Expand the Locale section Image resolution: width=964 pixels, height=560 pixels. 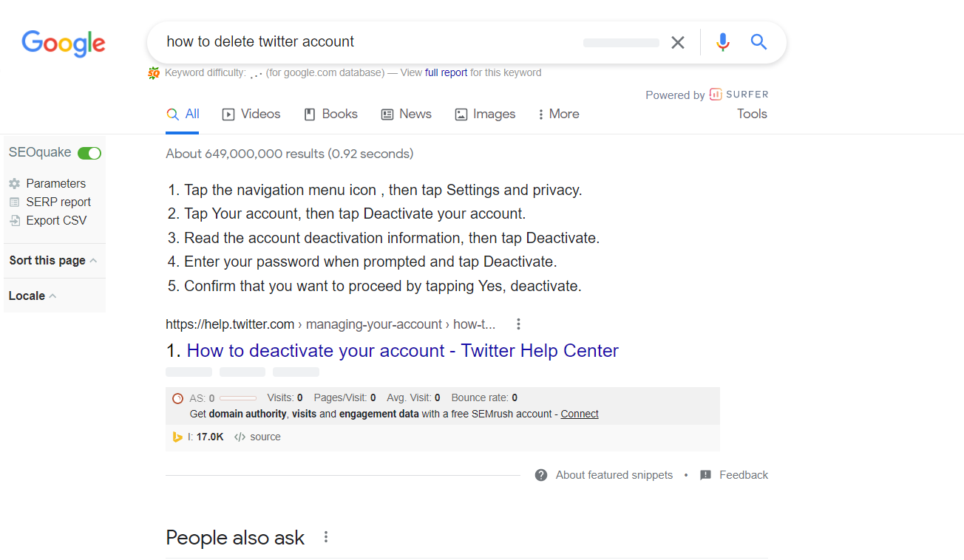click(x=33, y=296)
